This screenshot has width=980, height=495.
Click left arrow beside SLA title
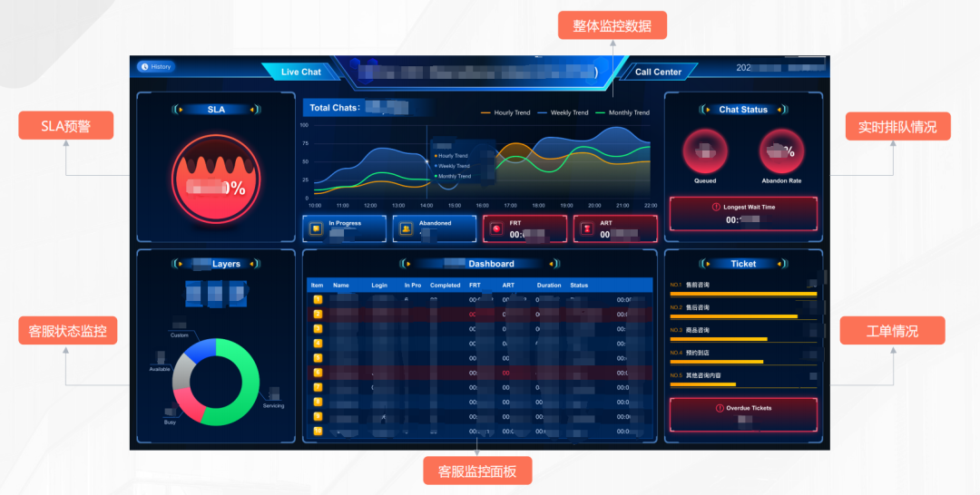(180, 110)
